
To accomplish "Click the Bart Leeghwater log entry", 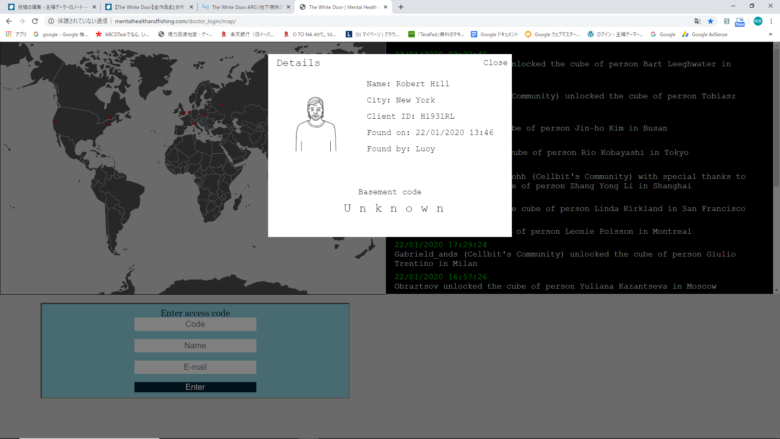I will coord(621,64).
